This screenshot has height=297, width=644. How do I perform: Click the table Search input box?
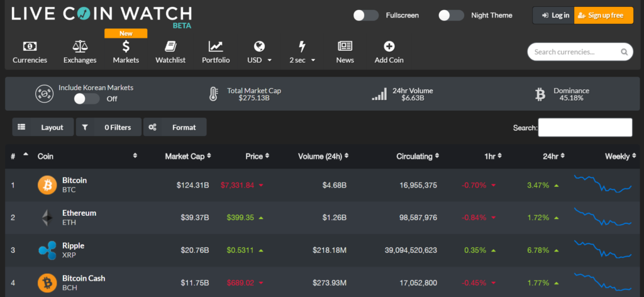586,127
